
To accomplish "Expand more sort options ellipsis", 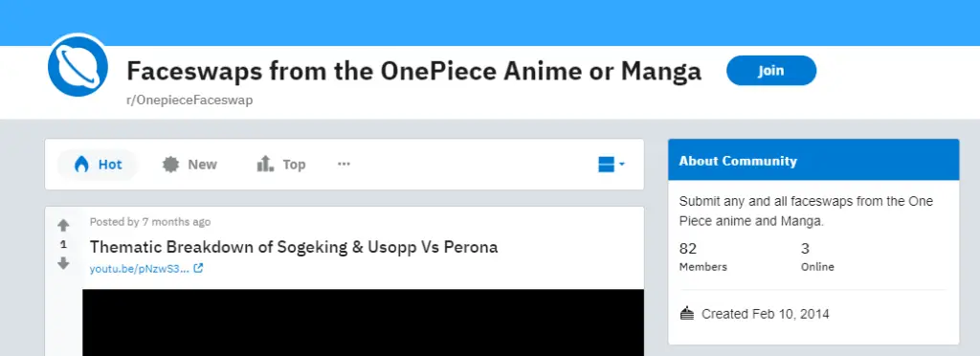I will click(x=344, y=164).
